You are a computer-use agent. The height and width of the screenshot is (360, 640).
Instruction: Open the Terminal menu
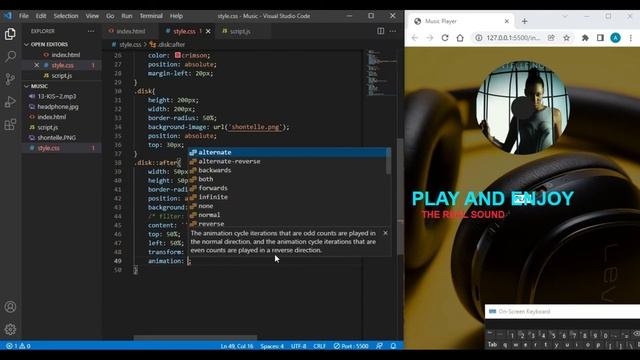click(x=151, y=16)
